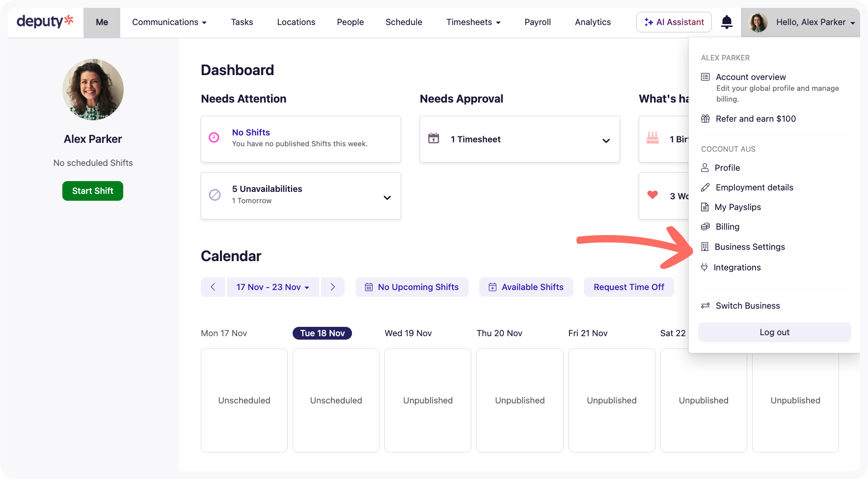Switch to the People tab
The height and width of the screenshot is (479, 868).
point(350,22)
